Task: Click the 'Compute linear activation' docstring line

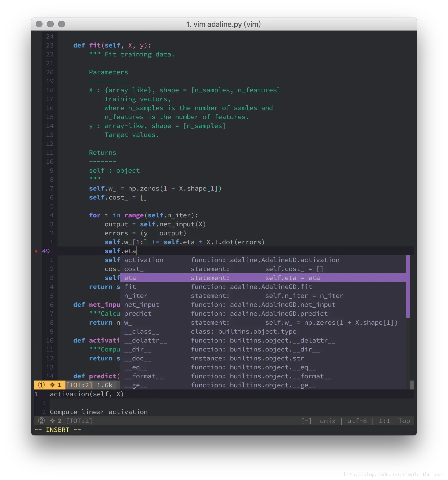Action: click(99, 412)
